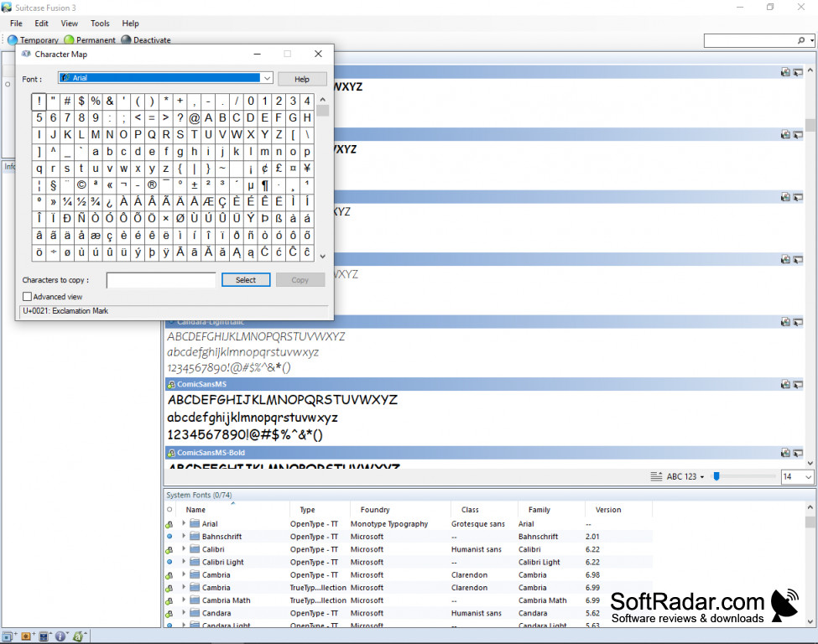Click the Arial font folder icon
The width and height of the screenshot is (818, 644).
195,523
